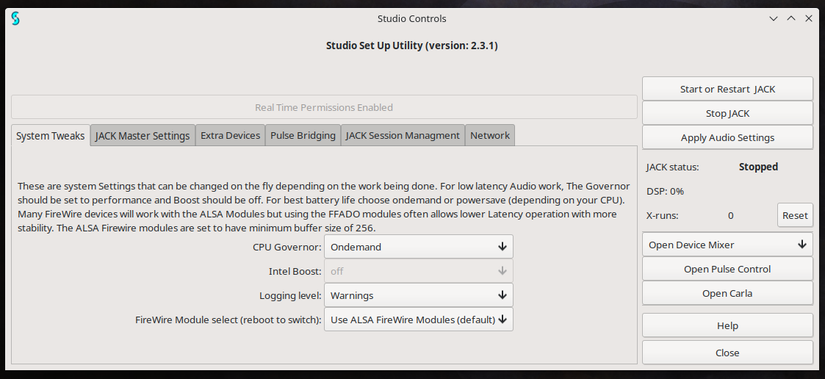Click the Logging level label
The height and width of the screenshot is (379, 825).
click(x=290, y=296)
